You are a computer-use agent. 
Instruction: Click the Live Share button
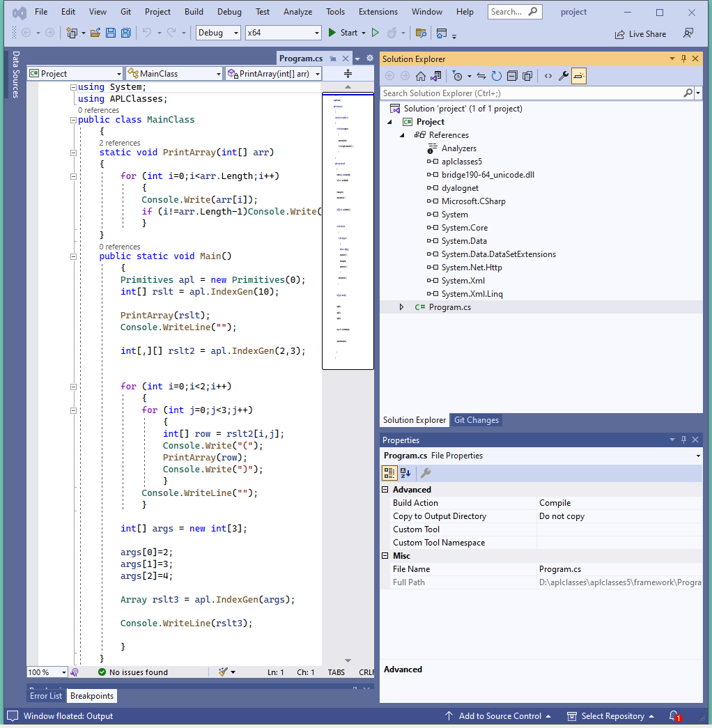[640, 33]
